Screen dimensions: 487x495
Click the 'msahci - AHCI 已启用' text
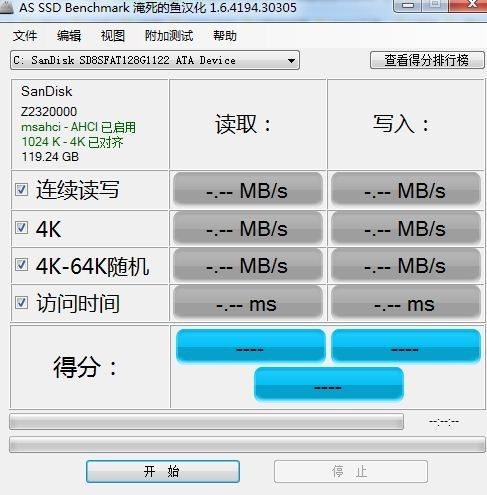[78, 127]
